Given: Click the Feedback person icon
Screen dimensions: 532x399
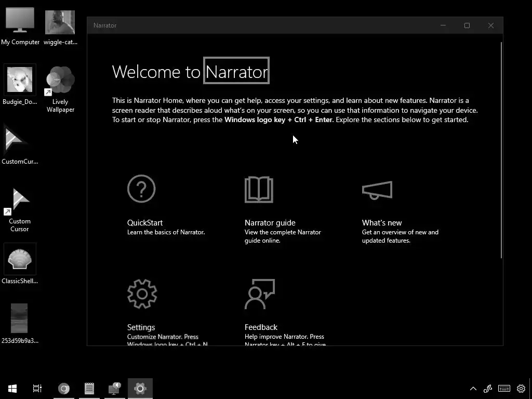Looking at the screenshot, I should (x=260, y=294).
